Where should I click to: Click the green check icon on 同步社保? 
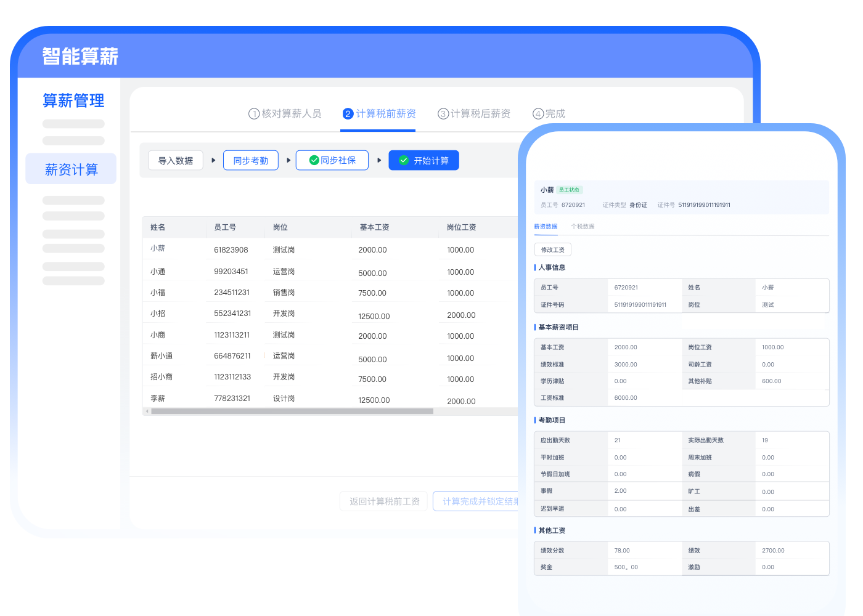(314, 160)
